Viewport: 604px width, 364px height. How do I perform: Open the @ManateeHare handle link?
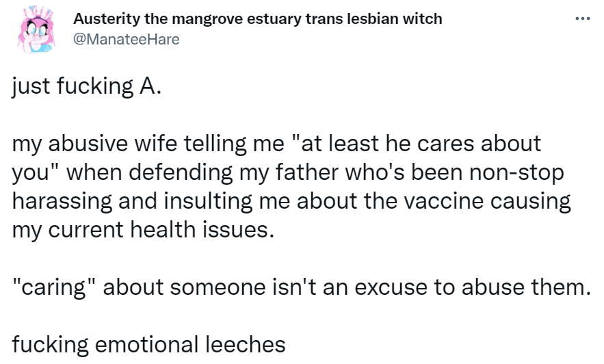(x=127, y=39)
